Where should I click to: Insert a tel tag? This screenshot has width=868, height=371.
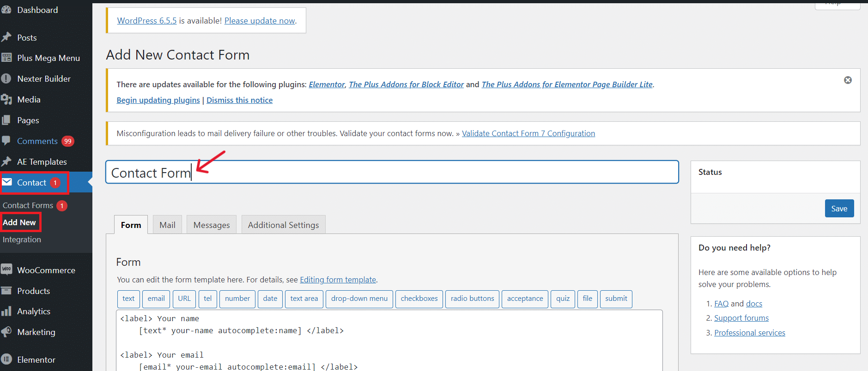[208, 299]
